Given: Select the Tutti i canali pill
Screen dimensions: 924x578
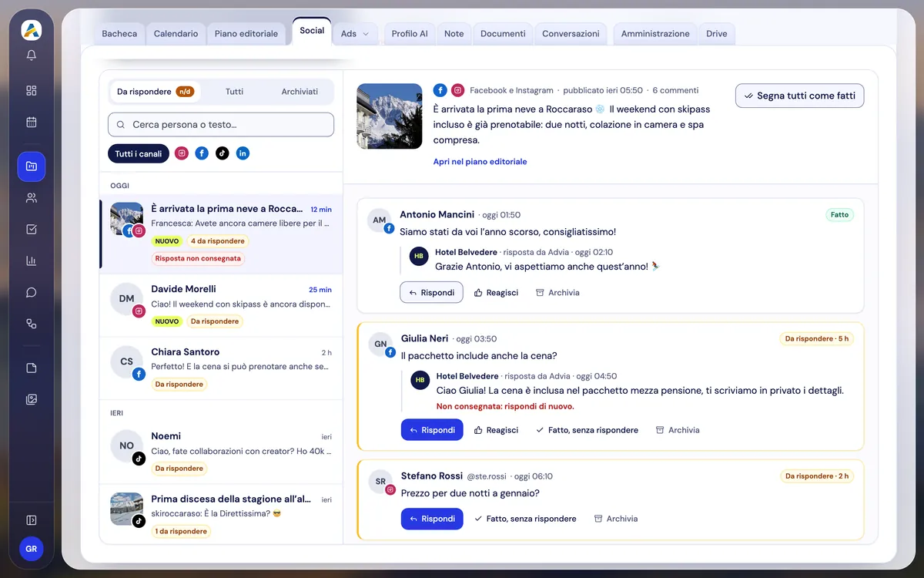Looking at the screenshot, I should (139, 154).
